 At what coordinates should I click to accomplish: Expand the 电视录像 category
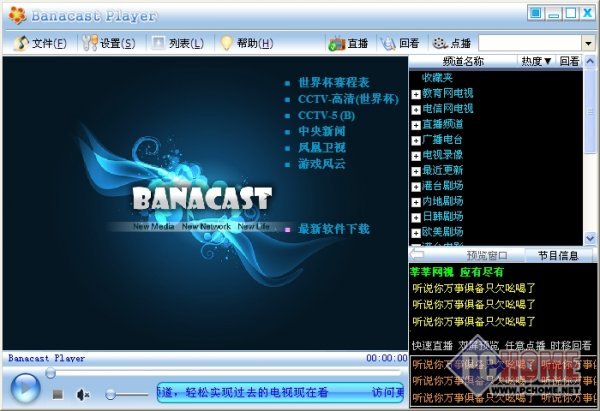point(416,156)
